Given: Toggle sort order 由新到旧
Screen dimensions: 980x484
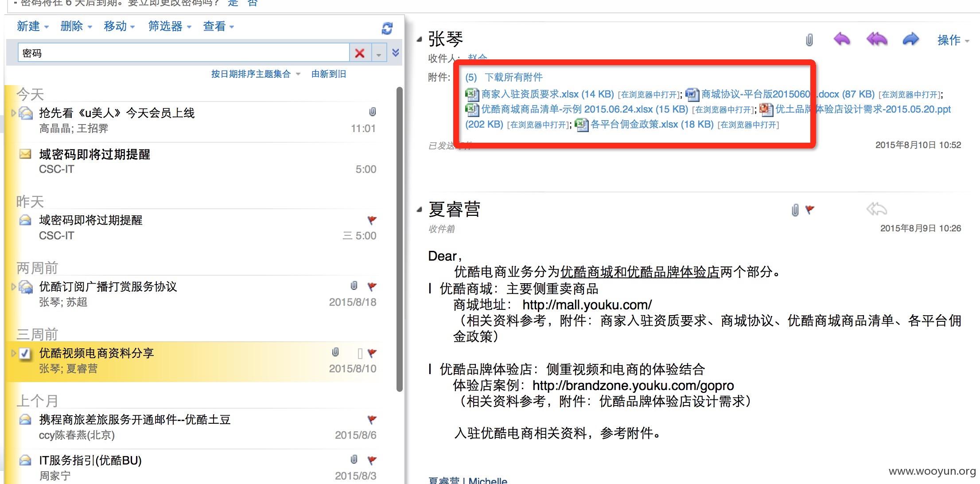Looking at the screenshot, I should (x=328, y=74).
